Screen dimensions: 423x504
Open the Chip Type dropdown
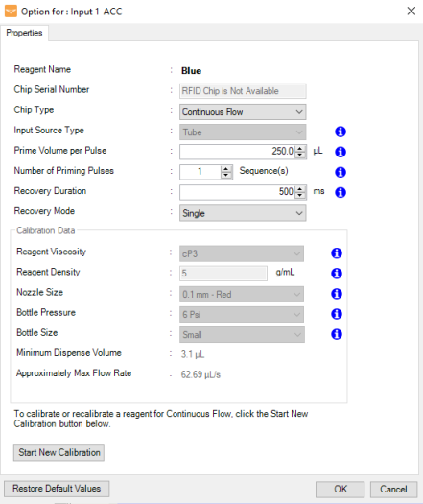point(243,112)
